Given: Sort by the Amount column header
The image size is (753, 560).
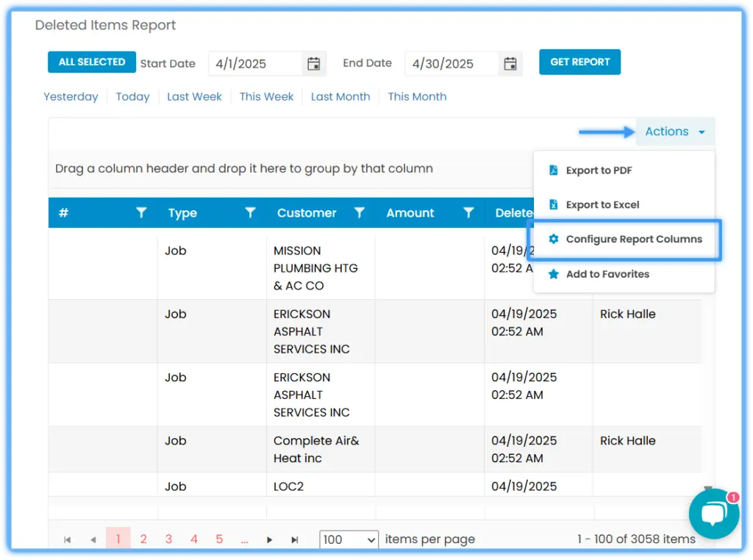Looking at the screenshot, I should point(410,212).
